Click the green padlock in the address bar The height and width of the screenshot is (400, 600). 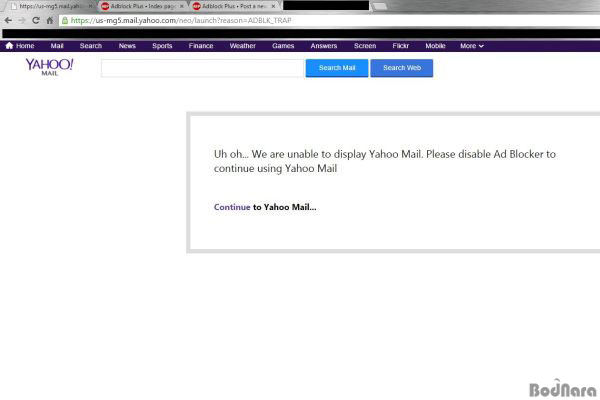point(65,20)
